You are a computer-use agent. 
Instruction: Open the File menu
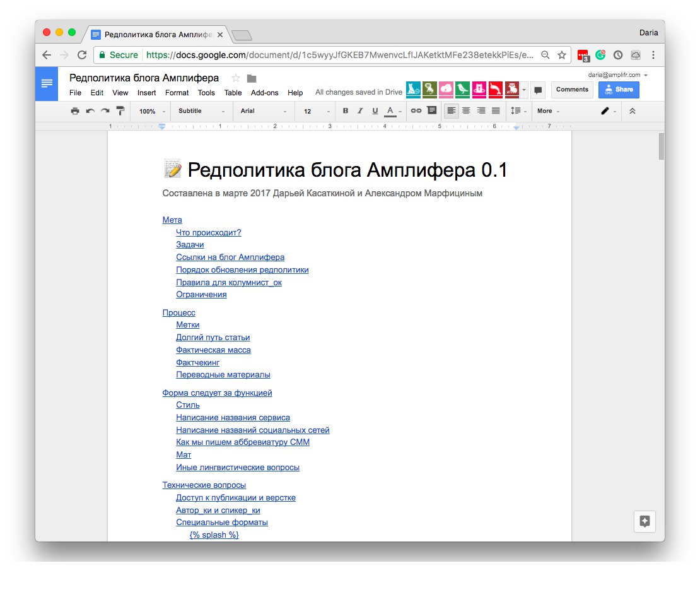pos(75,93)
